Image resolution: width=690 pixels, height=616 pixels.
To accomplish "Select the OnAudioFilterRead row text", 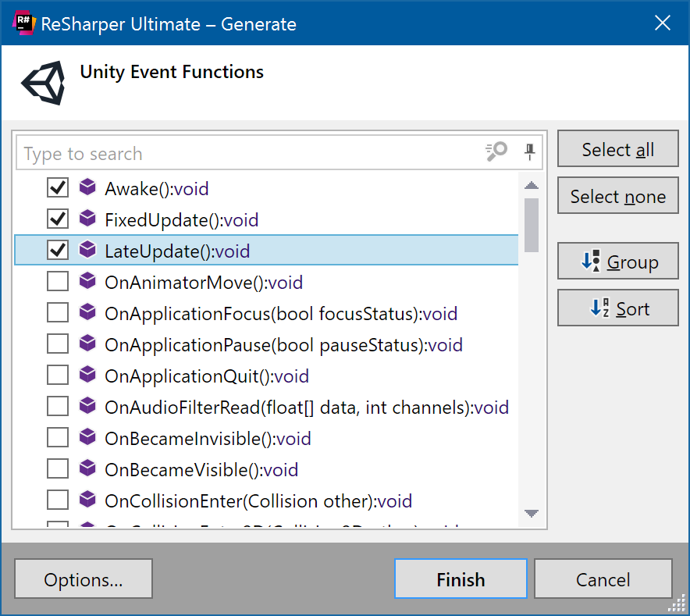I will point(307,408).
